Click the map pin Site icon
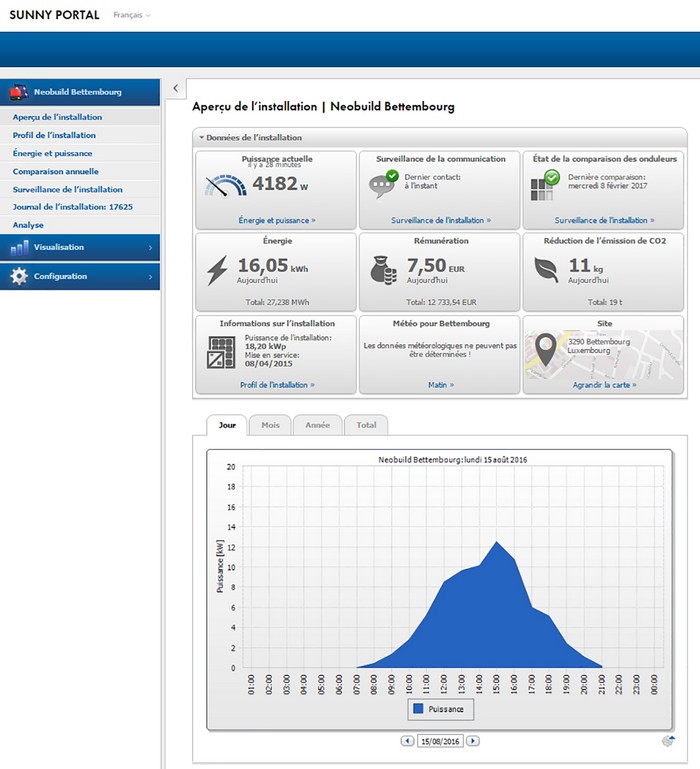 coord(545,350)
